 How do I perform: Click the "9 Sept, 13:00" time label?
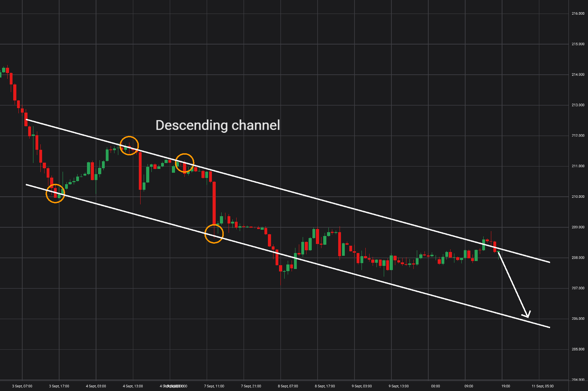point(399,386)
